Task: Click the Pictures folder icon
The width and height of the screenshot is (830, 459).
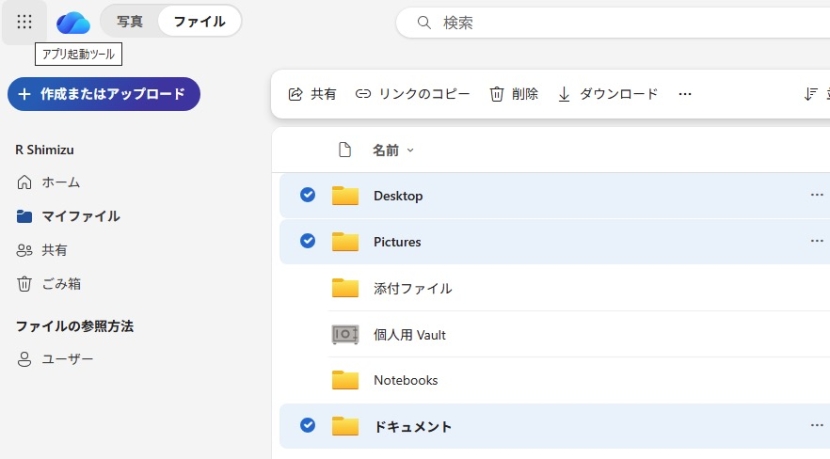Action: click(345, 241)
